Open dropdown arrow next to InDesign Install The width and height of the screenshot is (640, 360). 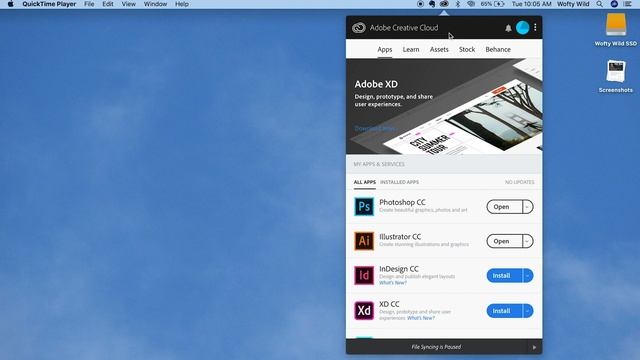(527, 276)
